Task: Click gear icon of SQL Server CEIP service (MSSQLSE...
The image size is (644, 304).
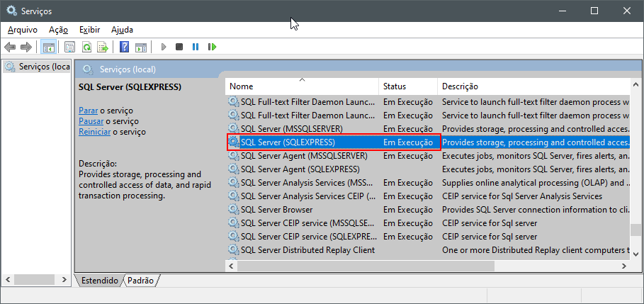Action: pos(233,223)
